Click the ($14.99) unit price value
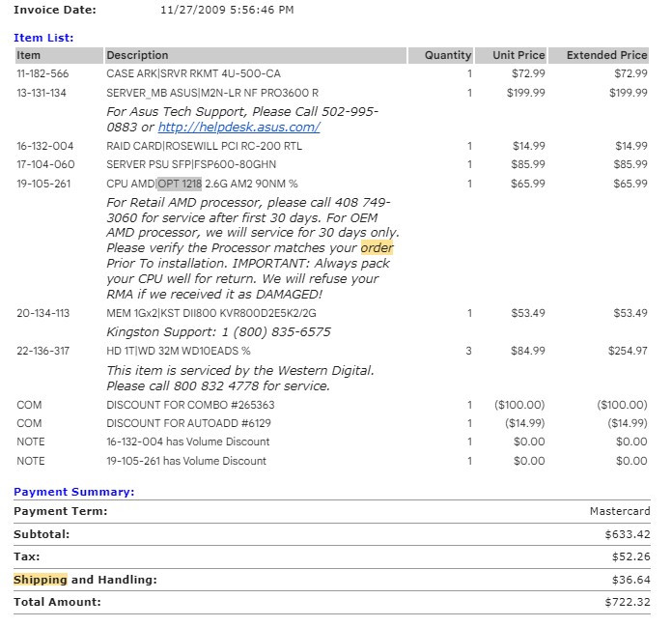The width and height of the screenshot is (672, 627). (524, 424)
